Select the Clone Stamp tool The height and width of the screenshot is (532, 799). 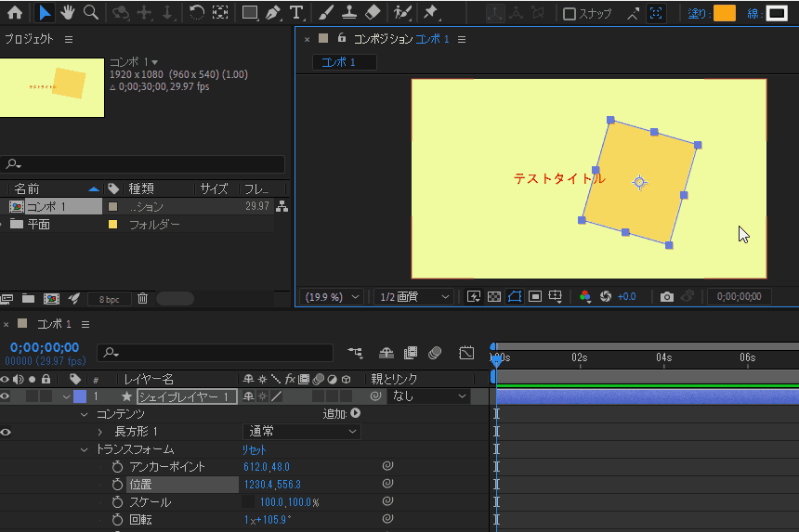pos(349,12)
